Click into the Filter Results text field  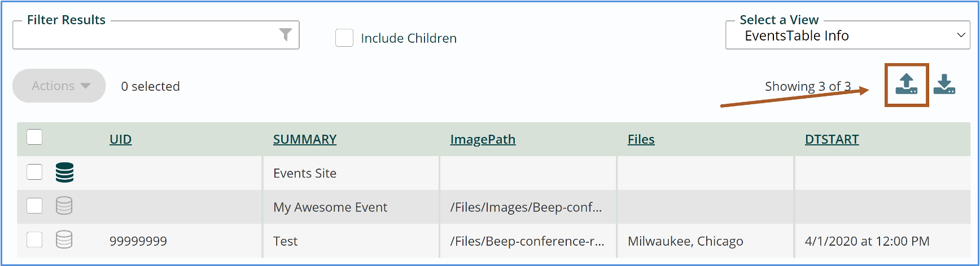coord(146,36)
